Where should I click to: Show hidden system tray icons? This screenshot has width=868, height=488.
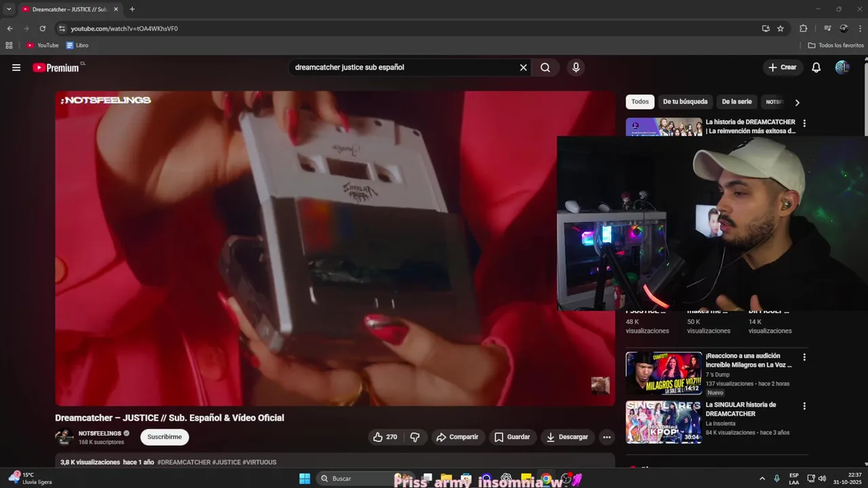pos(762,479)
